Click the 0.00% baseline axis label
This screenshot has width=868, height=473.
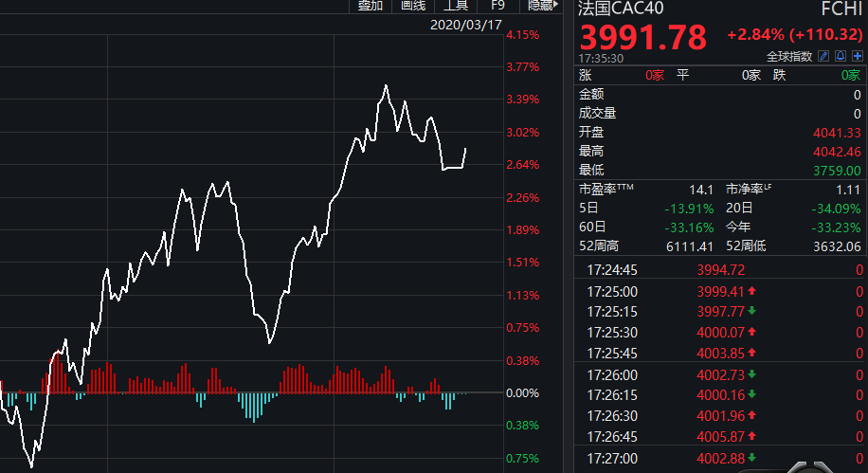[x=522, y=393]
